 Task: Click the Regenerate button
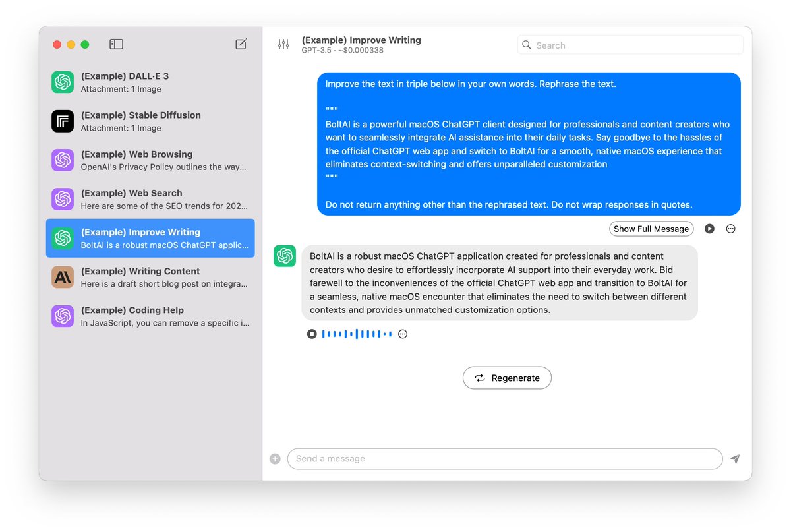point(507,378)
